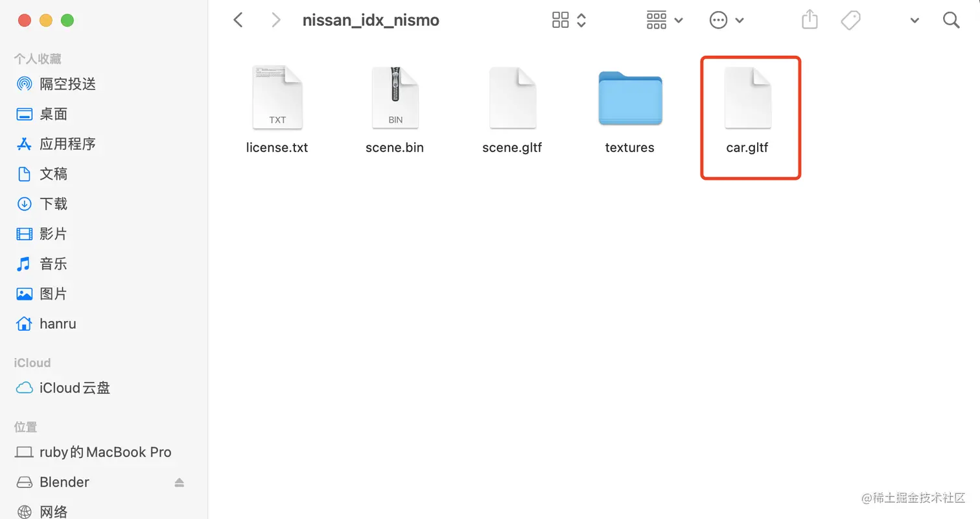Click the scene.bin file name
The image size is (980, 519).
[395, 147]
